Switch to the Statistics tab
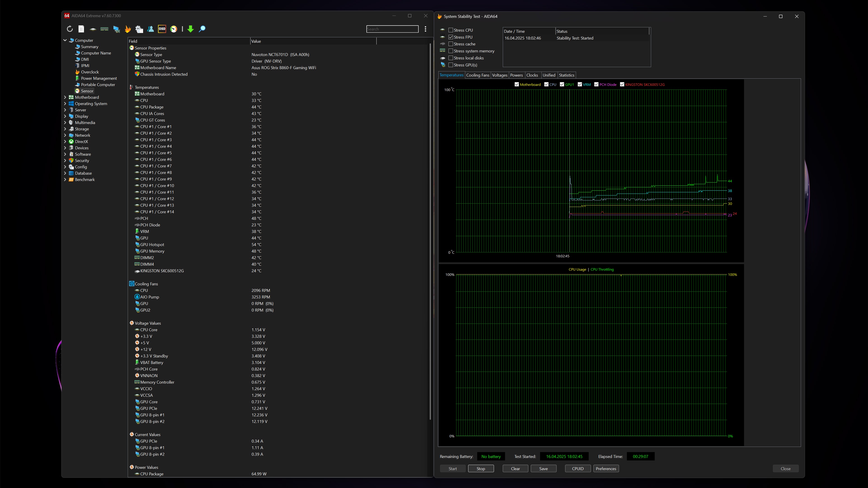This screenshot has width=868, height=488. click(x=566, y=75)
